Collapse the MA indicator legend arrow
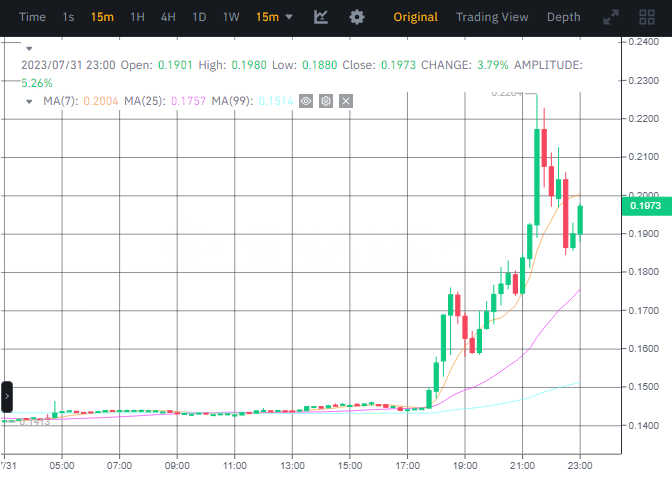Screen dimensions: 672x478 tap(29, 102)
